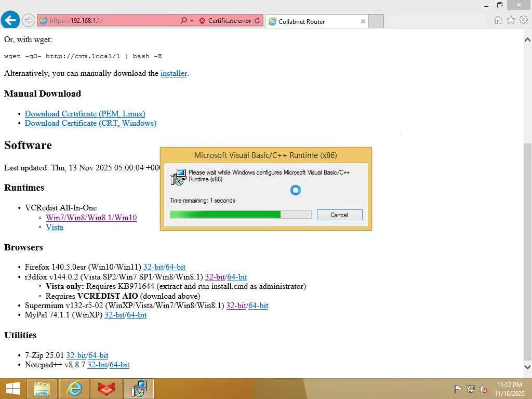Click scrollbar down arrow of the page

tap(527, 366)
